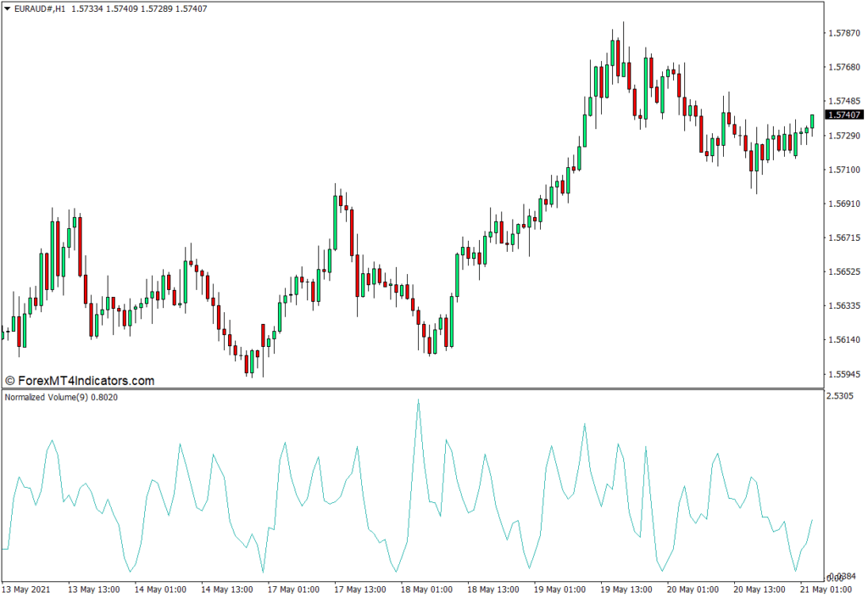Select the 13 May 2021 date label
The height and width of the screenshot is (598, 868).
click(26, 589)
